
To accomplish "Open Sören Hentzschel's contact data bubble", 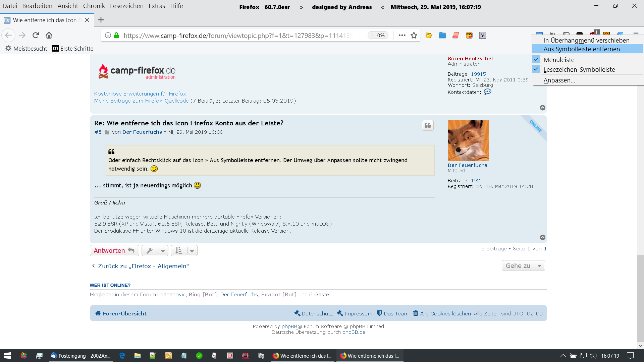I will click(x=487, y=92).
